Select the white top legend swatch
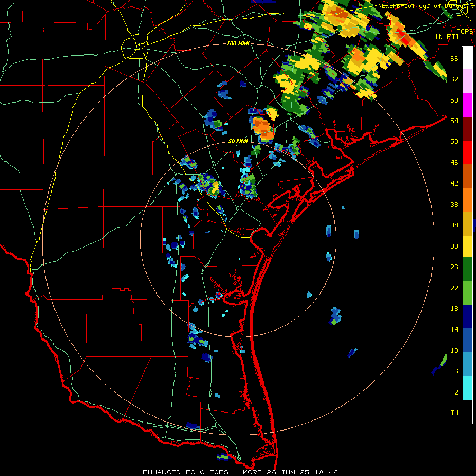The height and width of the screenshot is (476, 476). coord(467,58)
